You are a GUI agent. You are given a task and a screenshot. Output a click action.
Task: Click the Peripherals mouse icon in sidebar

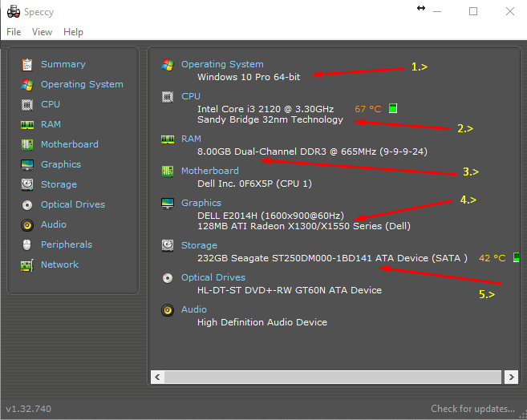[x=27, y=244]
